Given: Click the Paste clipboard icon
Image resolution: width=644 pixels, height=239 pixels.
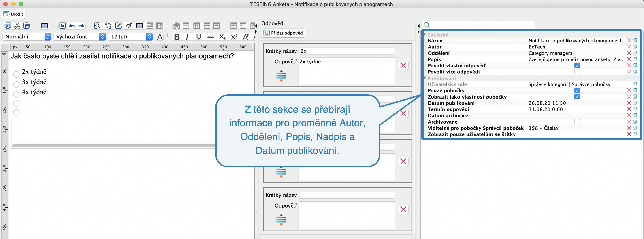Looking at the screenshot, I should tap(26, 26).
